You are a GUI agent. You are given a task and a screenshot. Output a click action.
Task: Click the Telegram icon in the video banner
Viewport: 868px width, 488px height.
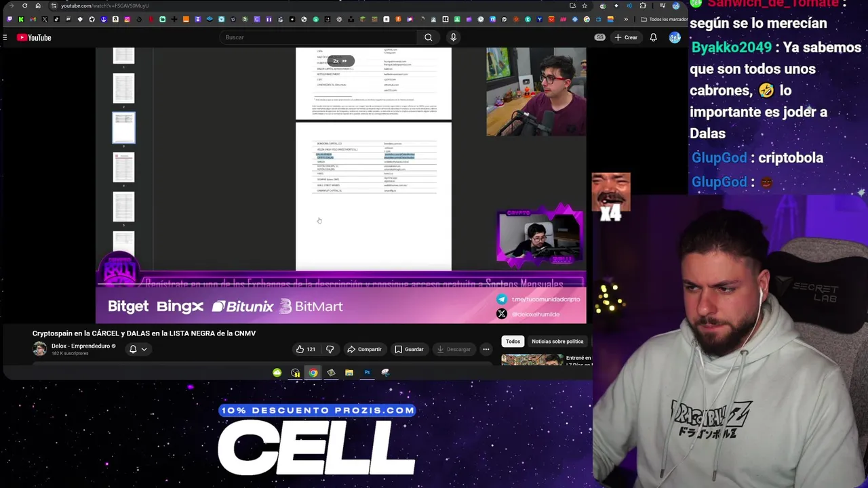pos(501,299)
